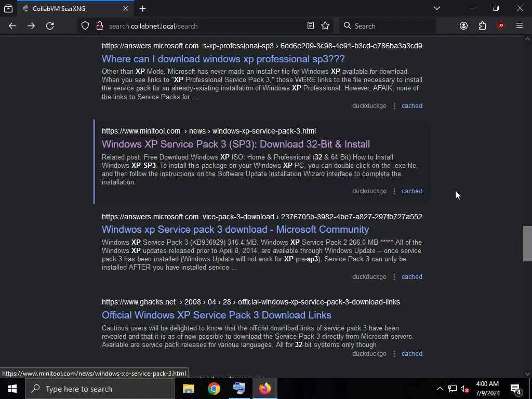Open options dots of Microsoft Community result

point(394,277)
